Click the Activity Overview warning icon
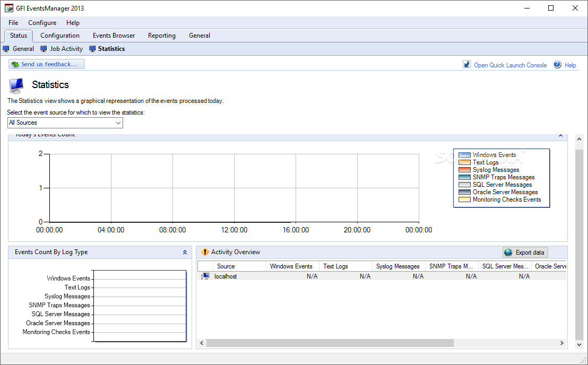 pyautogui.click(x=205, y=252)
